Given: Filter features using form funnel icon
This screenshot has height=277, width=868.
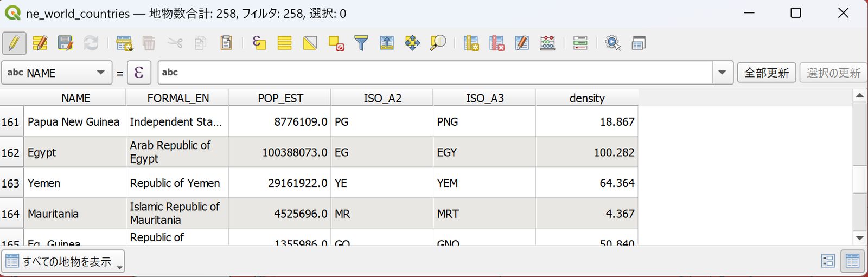Looking at the screenshot, I should pos(361,43).
